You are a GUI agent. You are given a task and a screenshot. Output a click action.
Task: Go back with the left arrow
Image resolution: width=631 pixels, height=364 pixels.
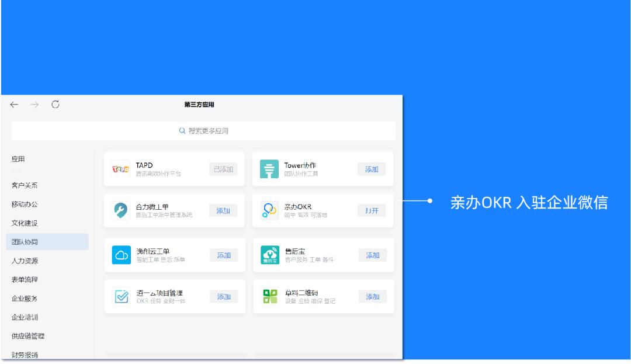point(14,105)
